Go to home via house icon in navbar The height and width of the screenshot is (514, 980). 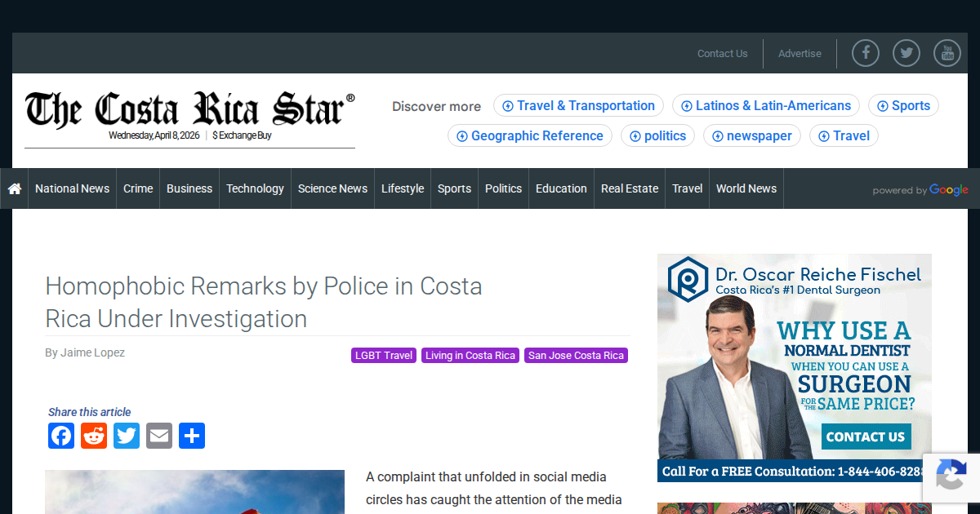(15, 188)
